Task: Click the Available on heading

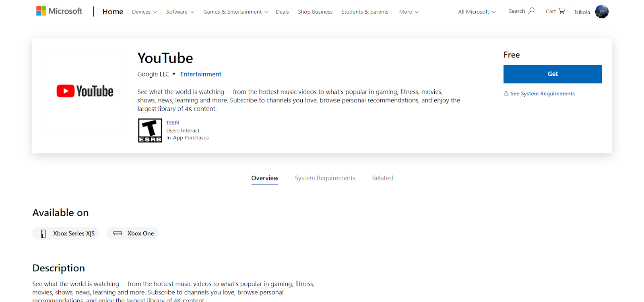Action: 60,213
